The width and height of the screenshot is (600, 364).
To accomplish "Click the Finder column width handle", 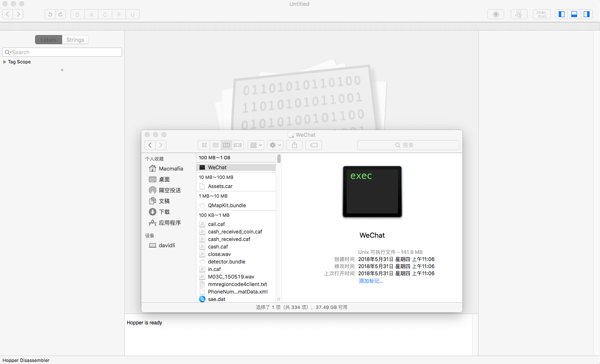I will (x=279, y=299).
